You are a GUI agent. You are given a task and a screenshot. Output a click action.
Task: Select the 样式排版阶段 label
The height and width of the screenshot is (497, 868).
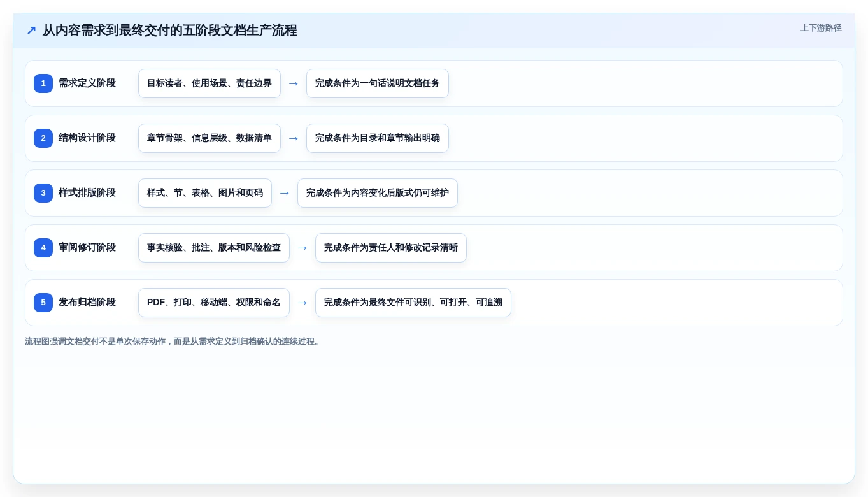[x=87, y=193]
